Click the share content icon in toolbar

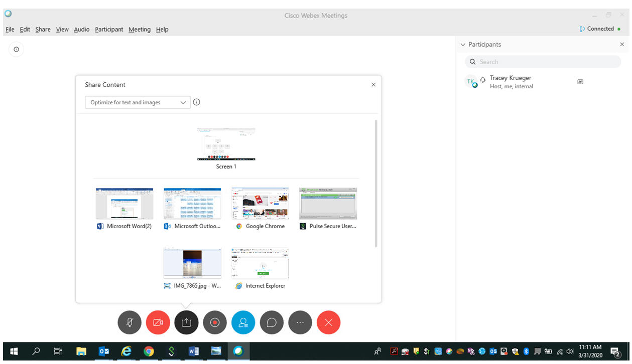tap(186, 322)
